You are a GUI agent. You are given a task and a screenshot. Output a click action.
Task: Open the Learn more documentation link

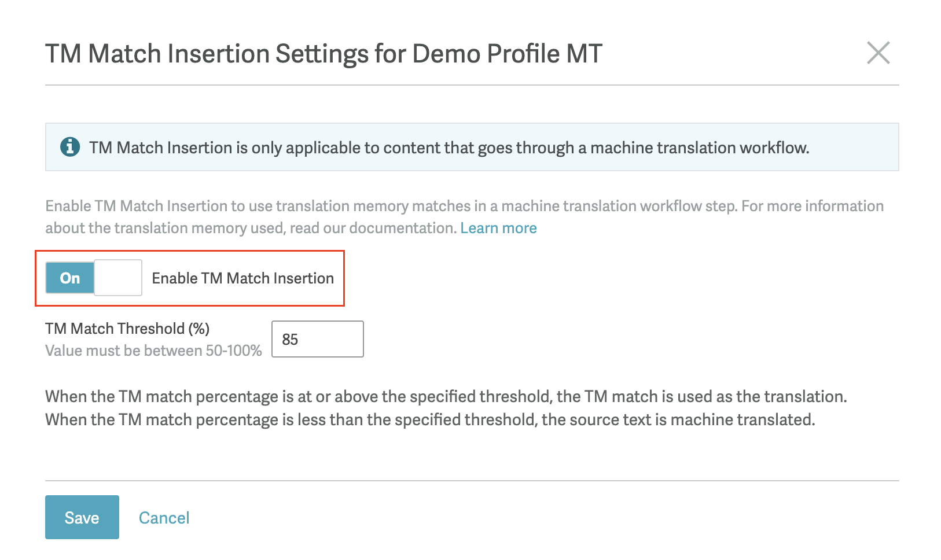[498, 228]
